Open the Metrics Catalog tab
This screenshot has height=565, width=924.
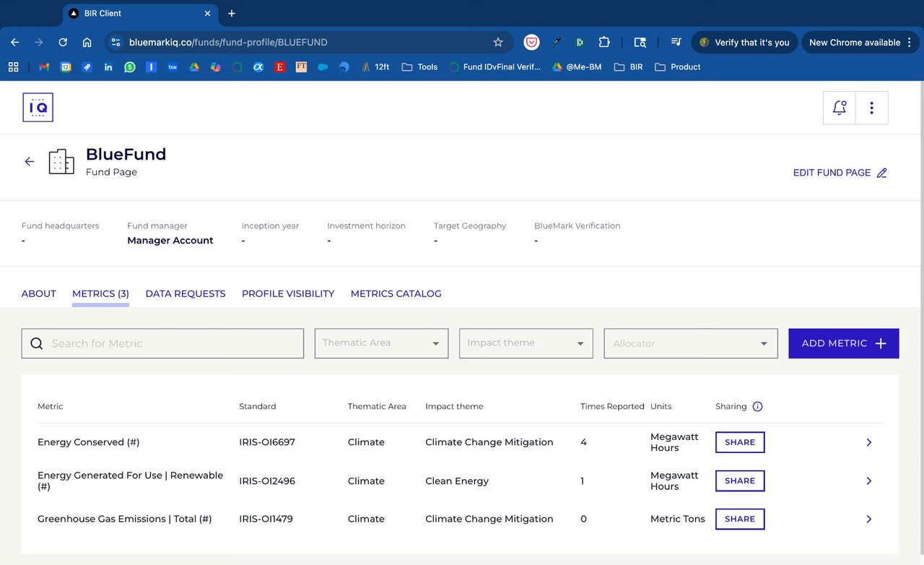pyautogui.click(x=396, y=294)
